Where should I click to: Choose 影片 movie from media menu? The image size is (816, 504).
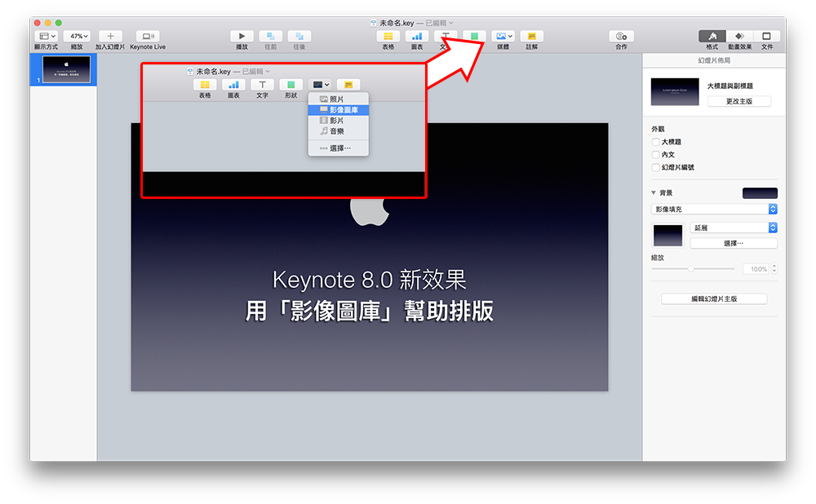point(339,120)
